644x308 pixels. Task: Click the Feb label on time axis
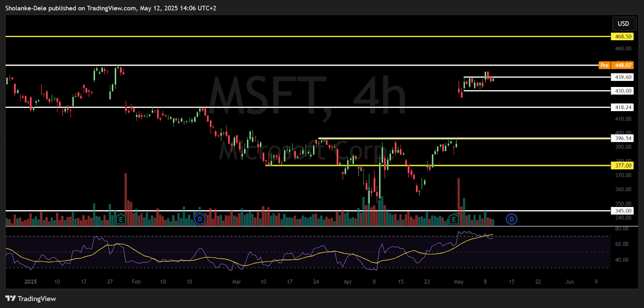136,282
